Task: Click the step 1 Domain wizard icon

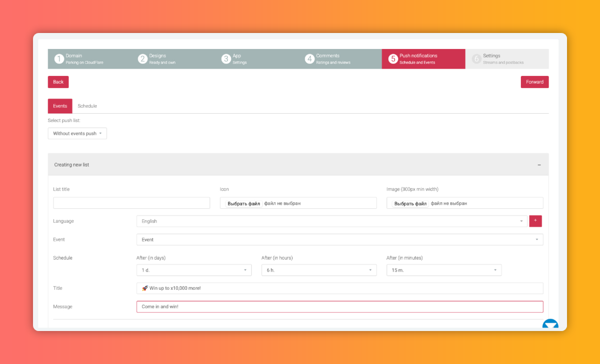Action: tap(59, 59)
